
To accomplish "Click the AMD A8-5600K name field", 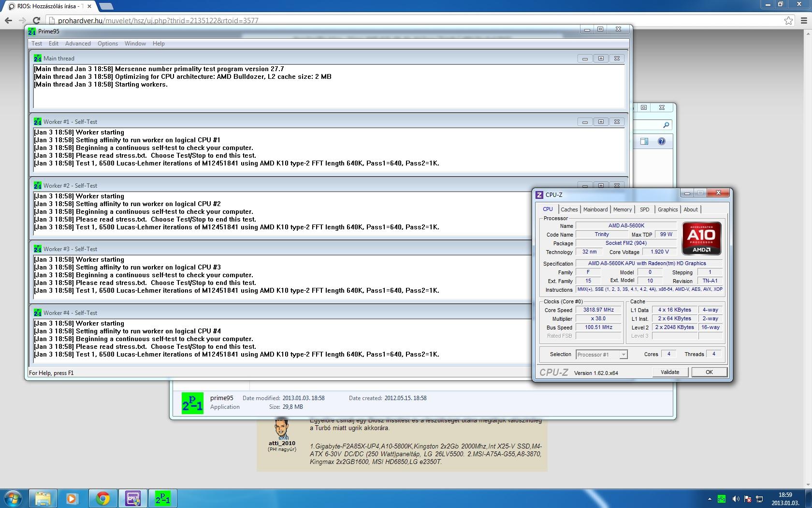I will coord(626,225).
